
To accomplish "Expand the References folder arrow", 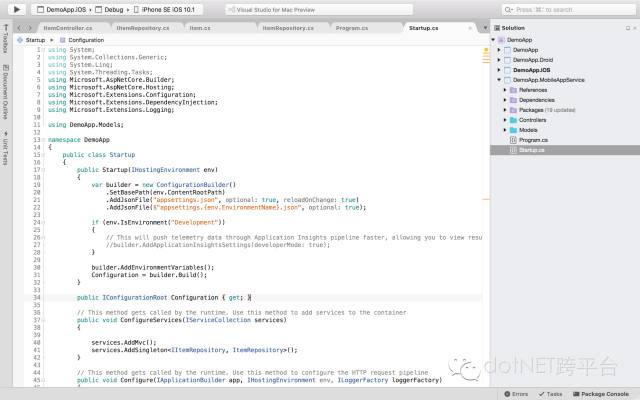I will point(505,90).
